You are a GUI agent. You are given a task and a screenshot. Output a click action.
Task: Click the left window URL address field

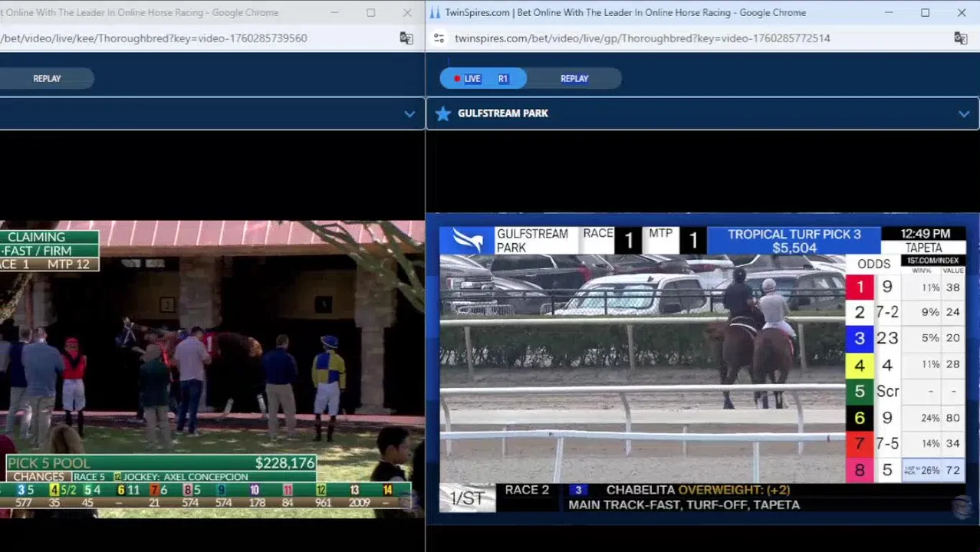pyautogui.click(x=153, y=38)
